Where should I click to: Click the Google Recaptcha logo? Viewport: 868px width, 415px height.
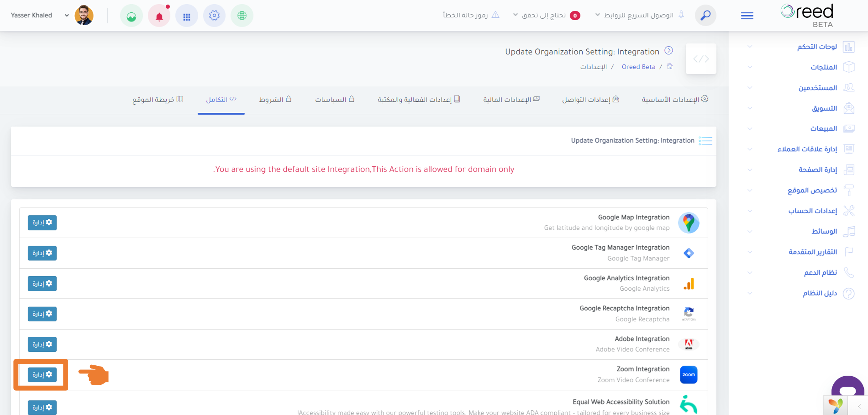tap(689, 314)
